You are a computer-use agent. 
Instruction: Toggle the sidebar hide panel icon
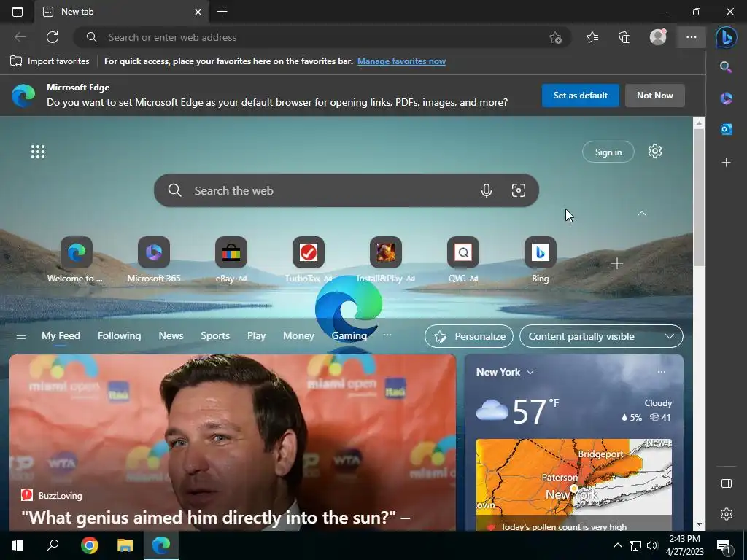tap(726, 484)
